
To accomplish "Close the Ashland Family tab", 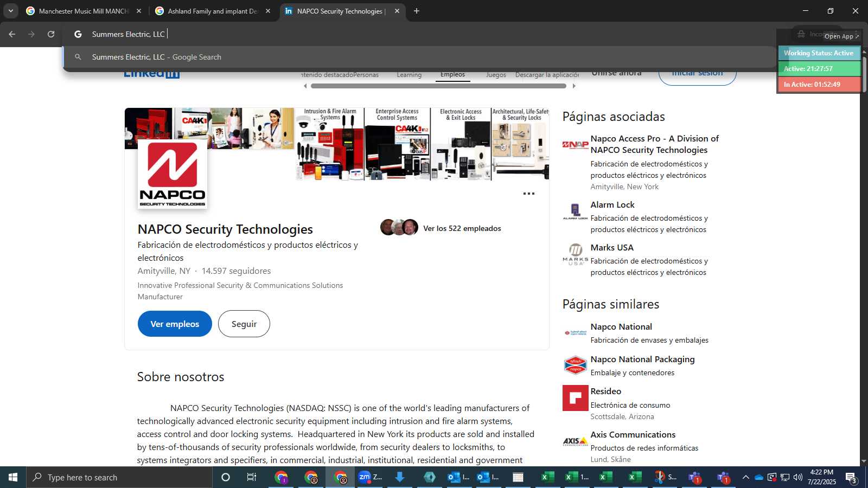I will click(268, 11).
